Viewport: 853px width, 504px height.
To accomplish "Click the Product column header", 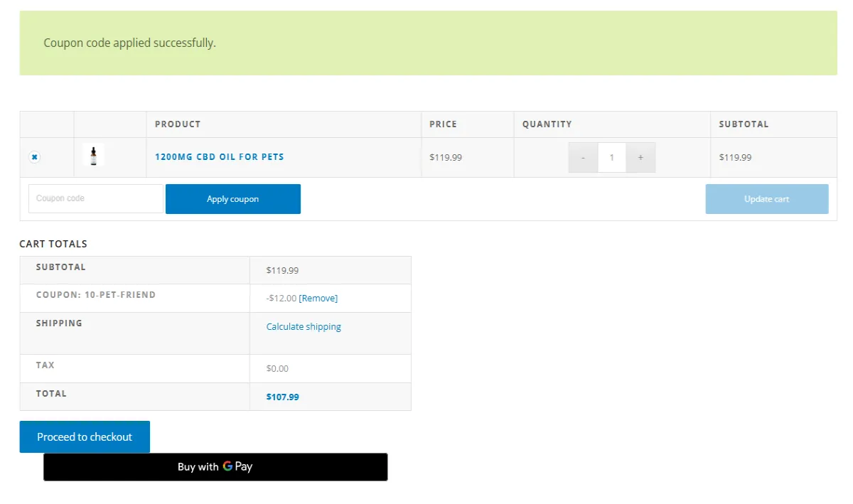I will pyautogui.click(x=178, y=124).
